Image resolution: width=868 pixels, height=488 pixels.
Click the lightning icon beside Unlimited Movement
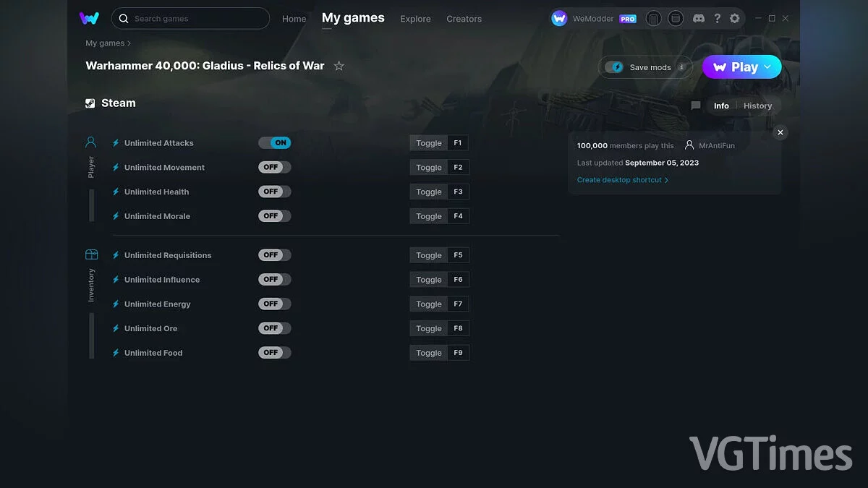point(116,168)
